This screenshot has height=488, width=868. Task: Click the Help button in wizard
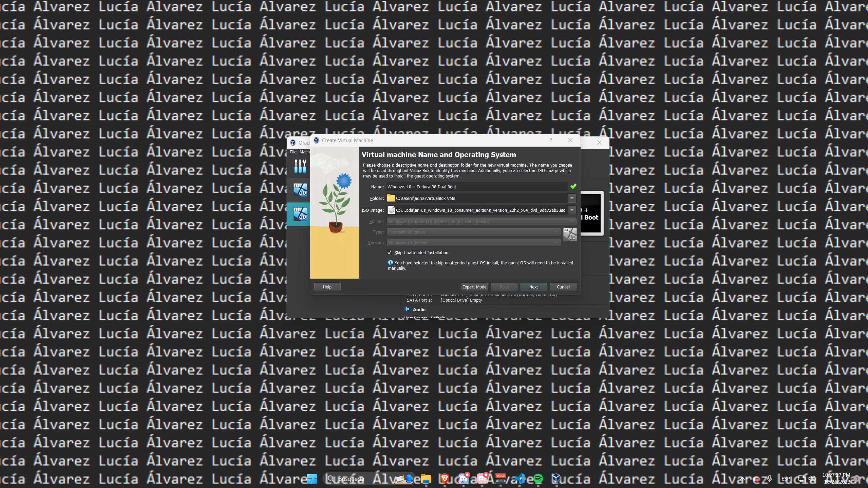click(x=327, y=287)
